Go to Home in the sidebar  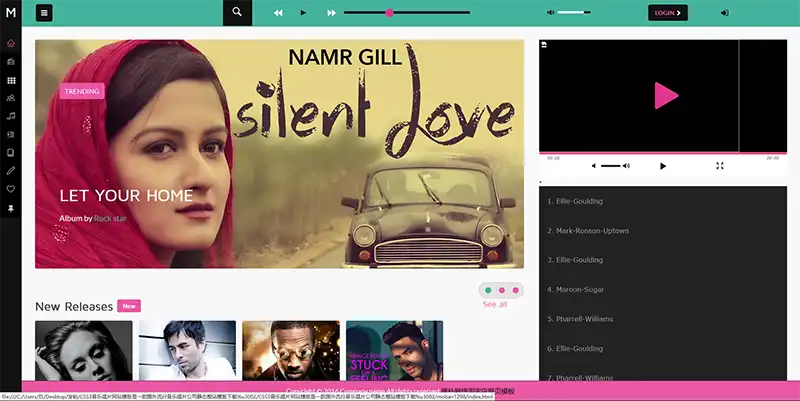click(x=11, y=43)
